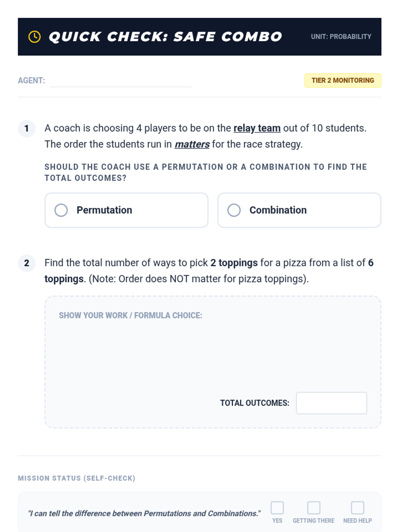Click the yellow clock icon in header
399x532 pixels.
coord(35,37)
